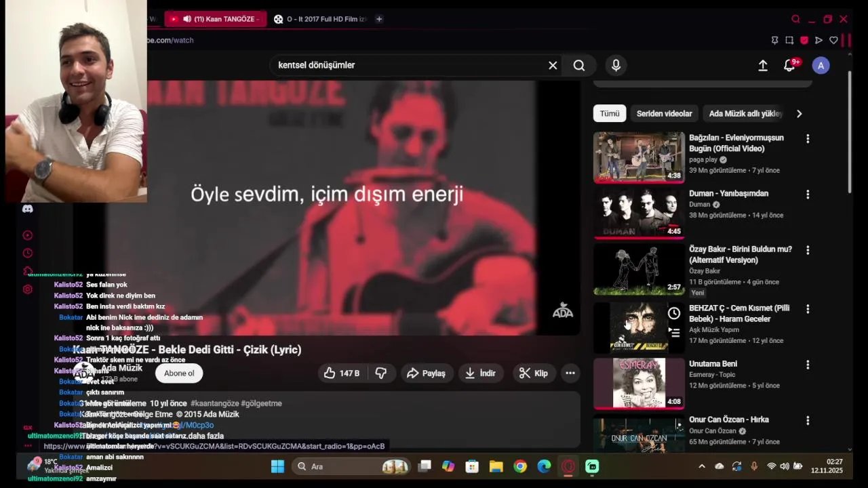Viewport: 868px width, 488px height.
Task: Create a clip with the Klip button
Action: tap(534, 373)
